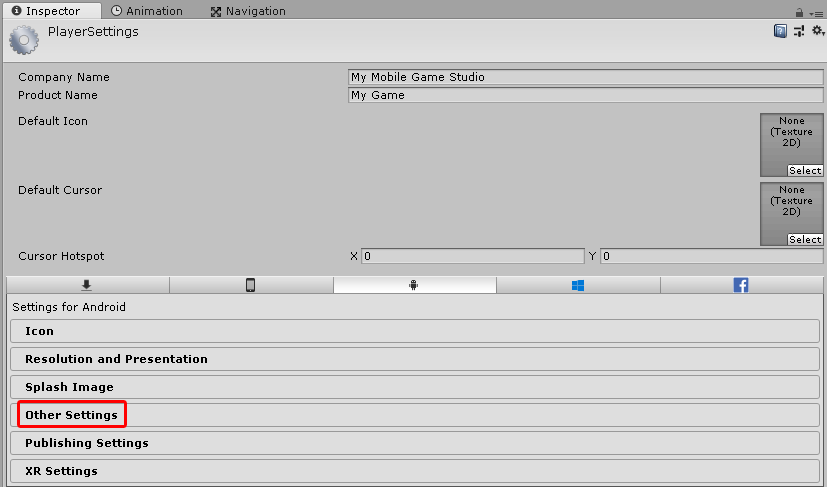Switch to Windows Store platform tab
This screenshot has width=827, height=487.
click(x=578, y=285)
